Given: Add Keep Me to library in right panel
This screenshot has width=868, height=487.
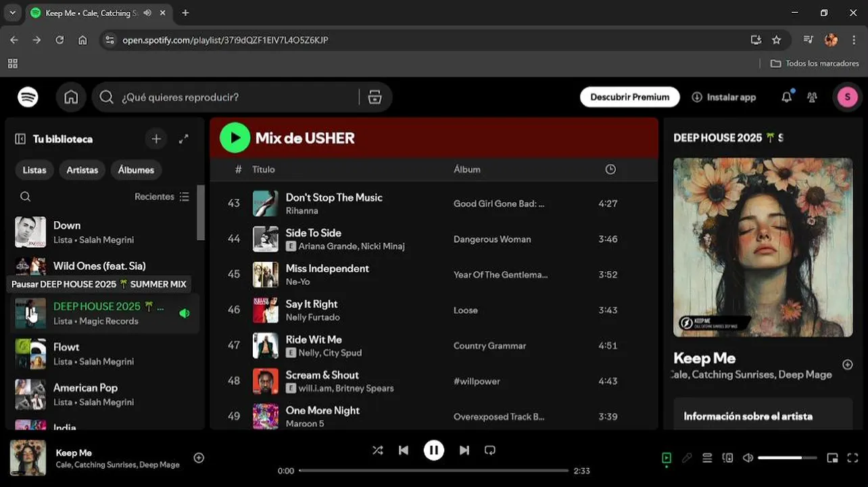Looking at the screenshot, I should point(847,365).
